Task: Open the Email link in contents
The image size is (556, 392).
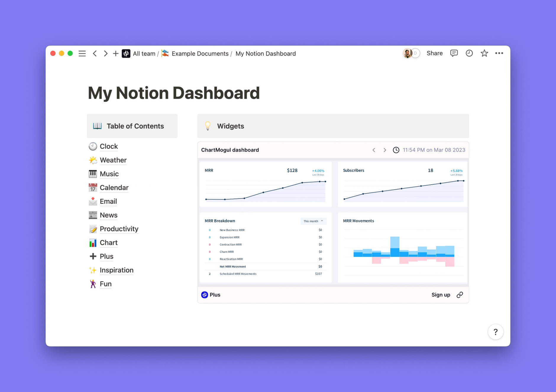Action: point(108,201)
